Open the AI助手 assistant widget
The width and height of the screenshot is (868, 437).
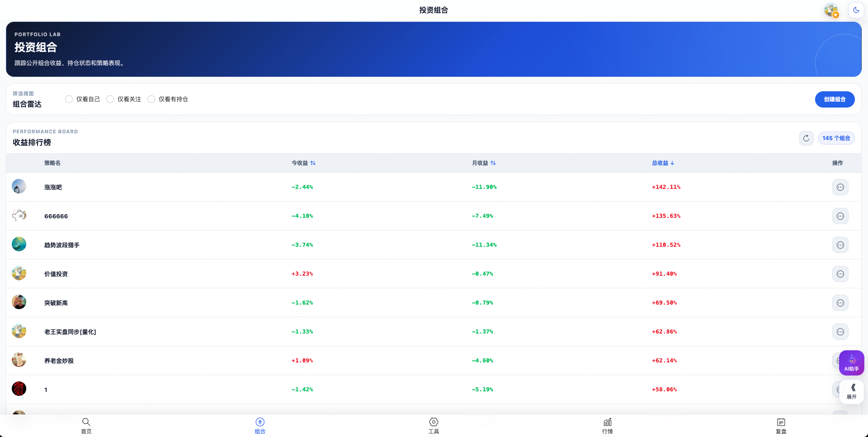(851, 363)
